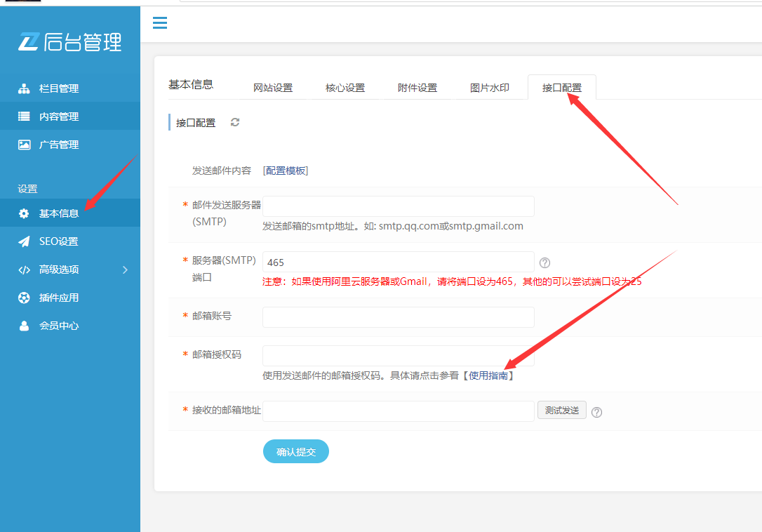This screenshot has width=762, height=532.
Task: Click the 测试发送 button
Action: click(x=562, y=411)
